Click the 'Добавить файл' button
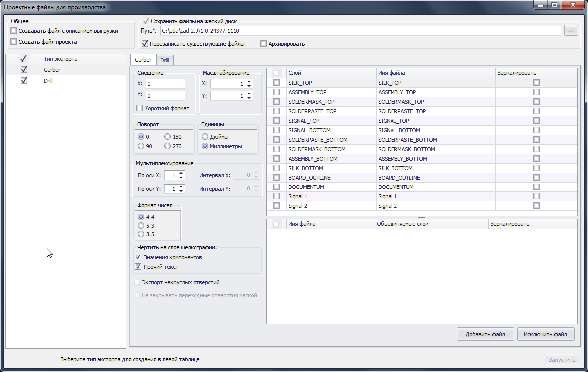This screenshot has width=588, height=372. coord(485,334)
